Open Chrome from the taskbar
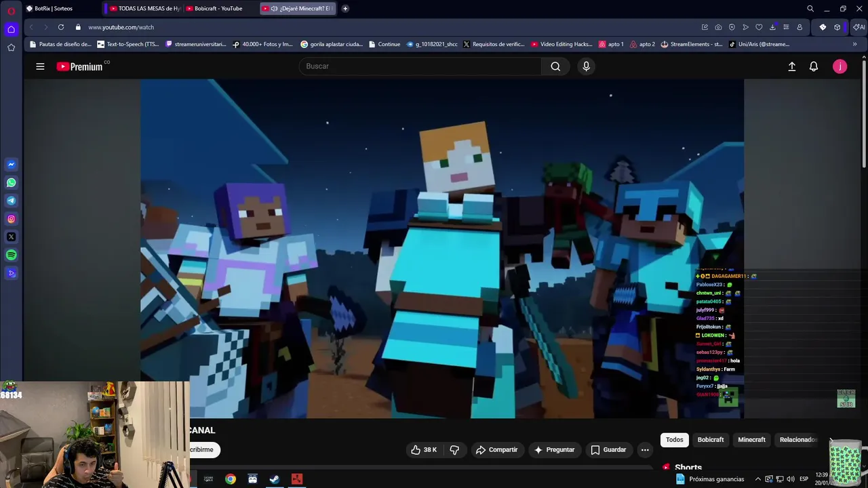Screen dimensions: 868x488 point(231,479)
